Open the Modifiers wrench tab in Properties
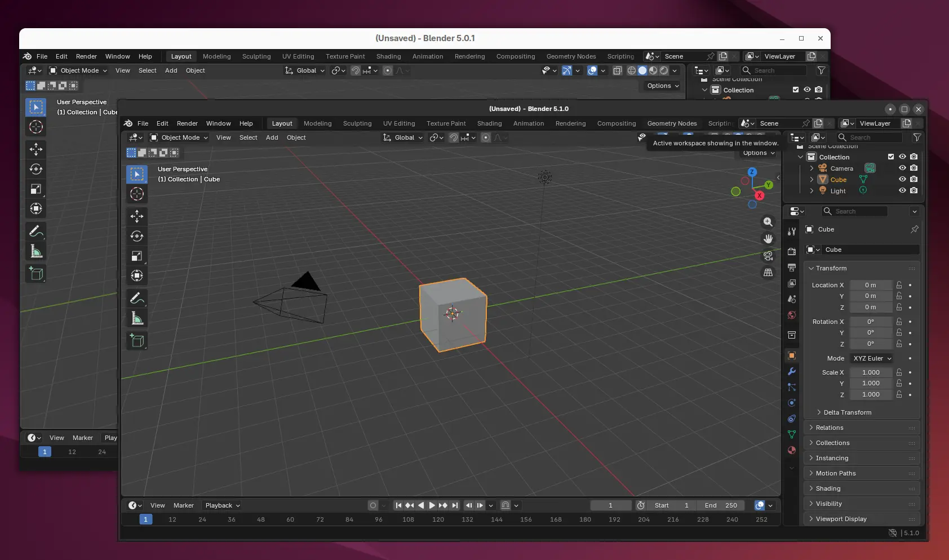This screenshot has height=560, width=949. (x=792, y=371)
